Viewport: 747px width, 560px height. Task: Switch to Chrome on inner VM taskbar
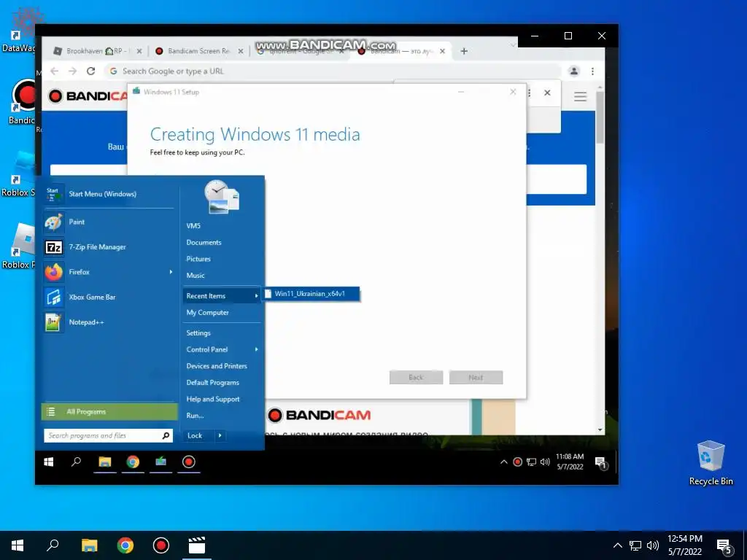click(x=133, y=462)
